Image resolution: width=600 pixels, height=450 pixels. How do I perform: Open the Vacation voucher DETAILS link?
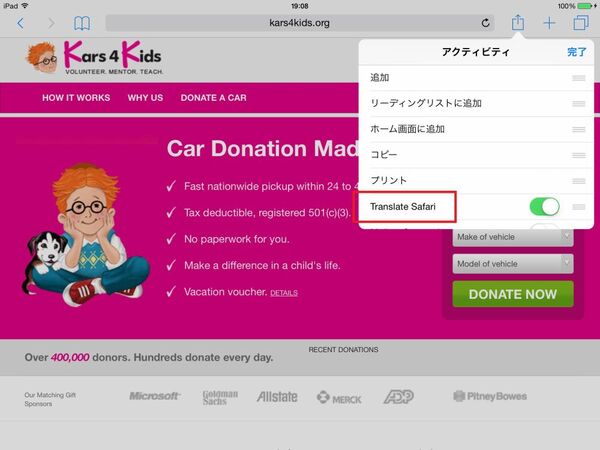[x=284, y=293]
